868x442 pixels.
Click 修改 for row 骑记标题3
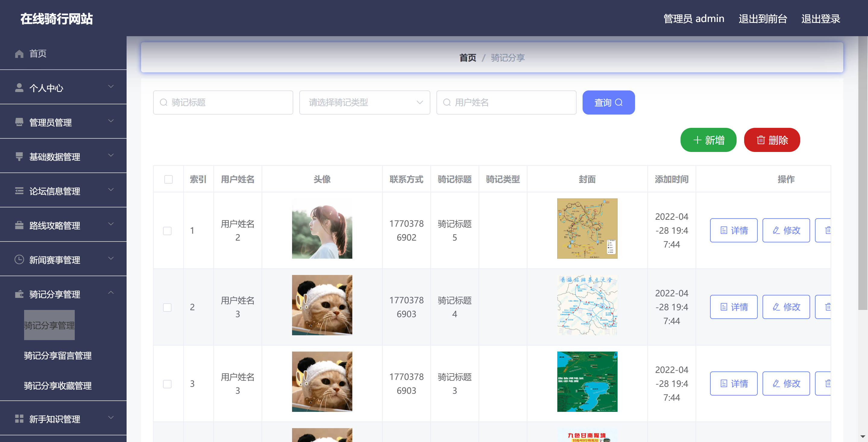786,383
